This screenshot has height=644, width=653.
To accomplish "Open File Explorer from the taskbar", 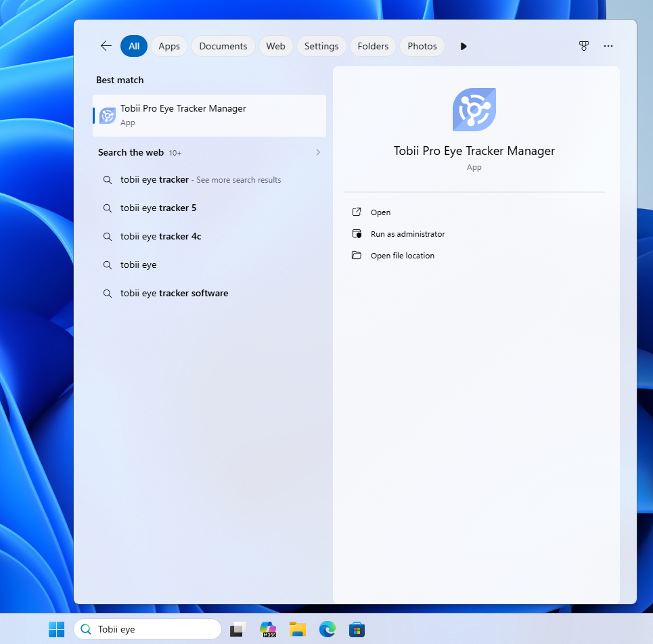I will [298, 629].
